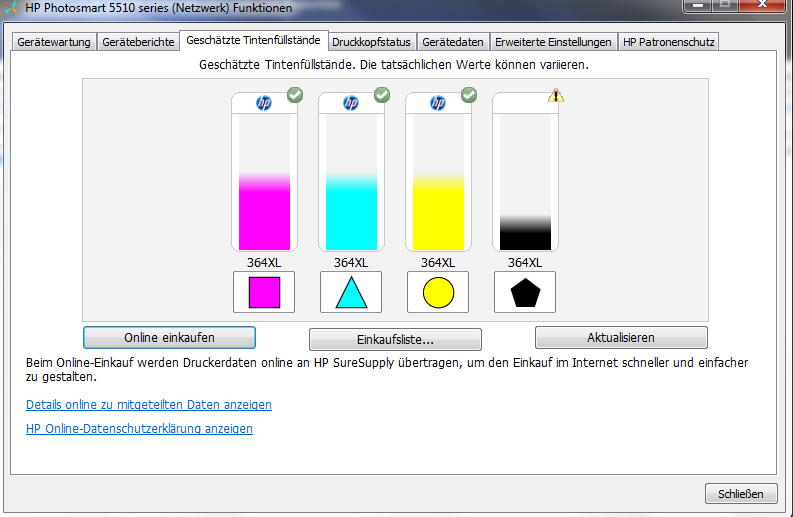Viewport: 793px width, 517px height.
Task: Click the green checkmark on cyan cartridge
Action: pyautogui.click(x=382, y=95)
